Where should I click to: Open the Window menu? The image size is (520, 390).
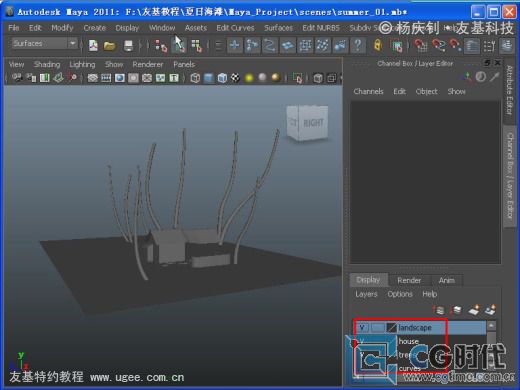[x=162, y=28]
